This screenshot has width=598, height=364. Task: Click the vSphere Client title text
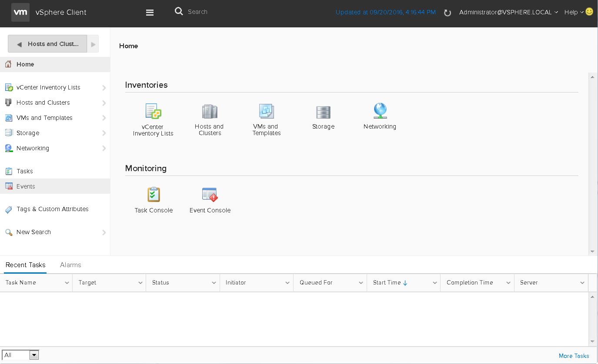(61, 12)
